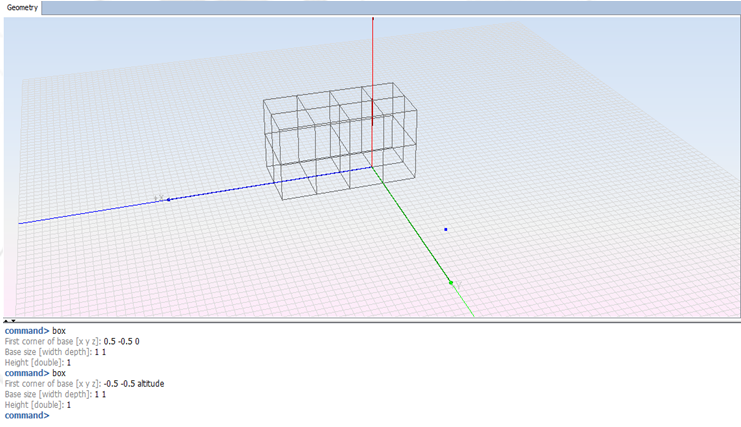741x427 pixels.
Task: Click the up arrow on the console splitter
Action: [7, 321]
